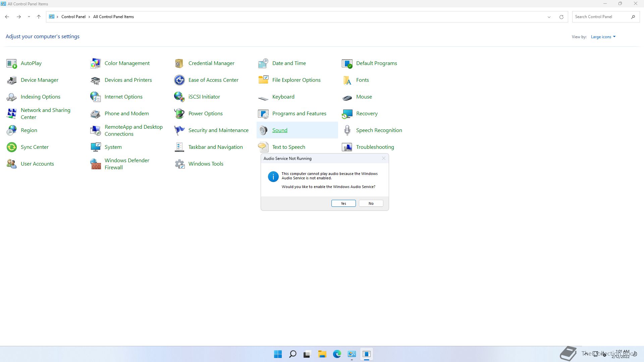Open Internet Options icon

(95, 97)
